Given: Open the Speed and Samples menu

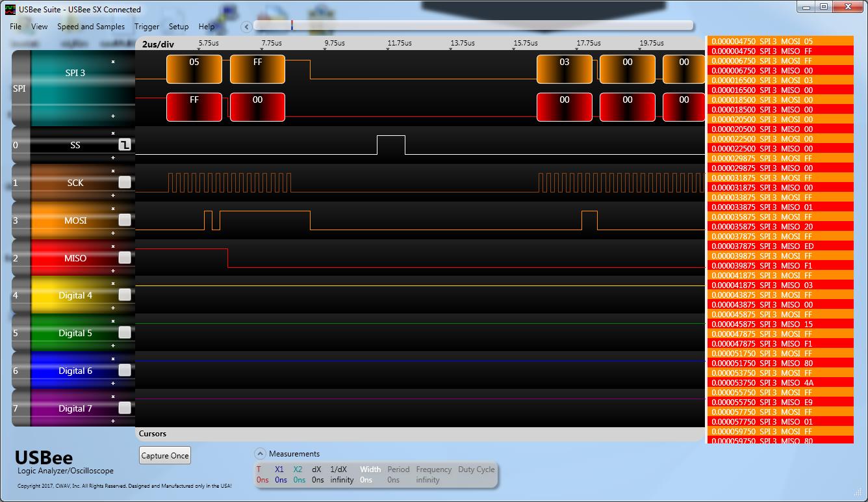Looking at the screenshot, I should [x=91, y=27].
